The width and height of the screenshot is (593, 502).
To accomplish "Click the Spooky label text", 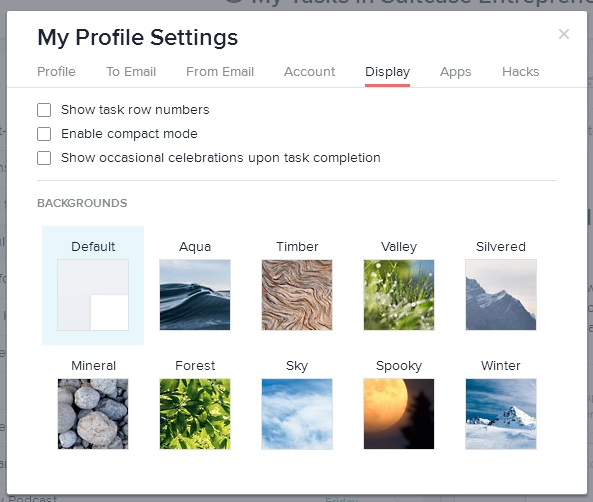I will (399, 366).
